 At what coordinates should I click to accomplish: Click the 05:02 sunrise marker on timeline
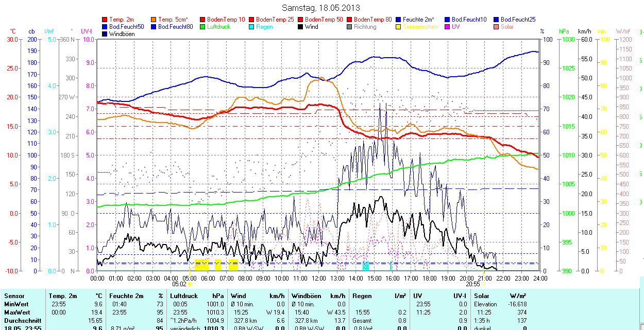click(179, 284)
